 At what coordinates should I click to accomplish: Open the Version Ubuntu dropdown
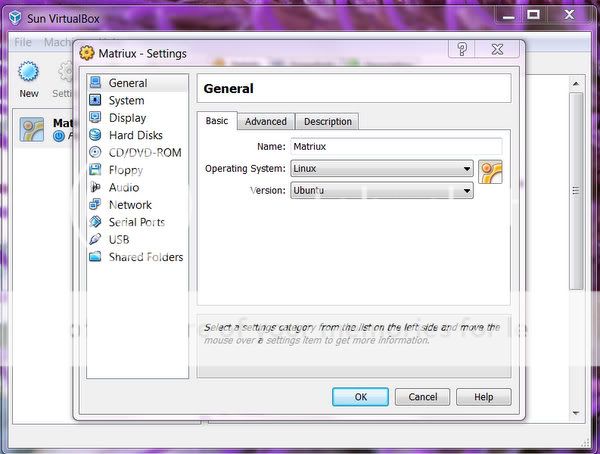(x=382, y=190)
